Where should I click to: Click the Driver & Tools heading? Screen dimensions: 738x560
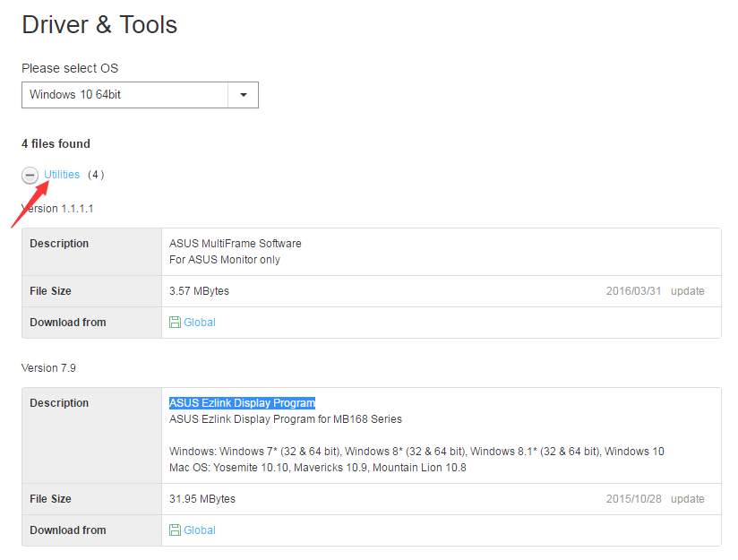[99, 24]
